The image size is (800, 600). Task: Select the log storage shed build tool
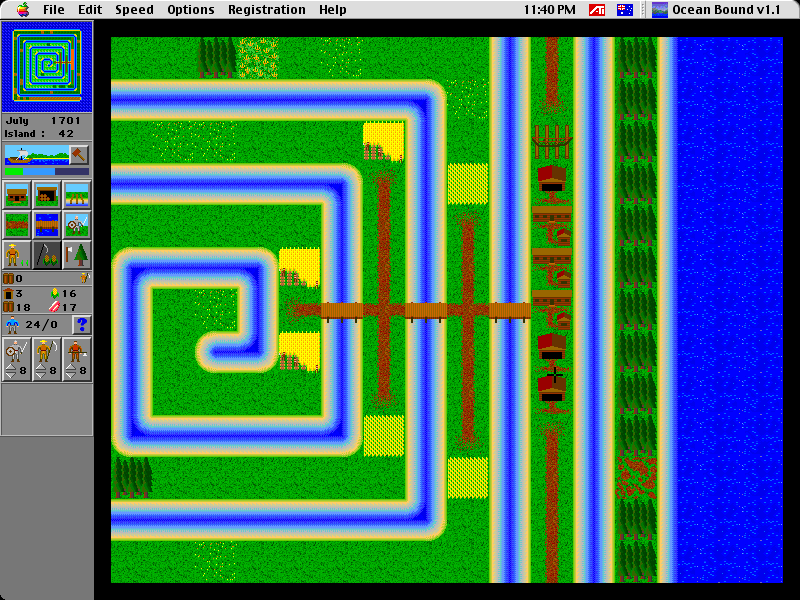47,195
